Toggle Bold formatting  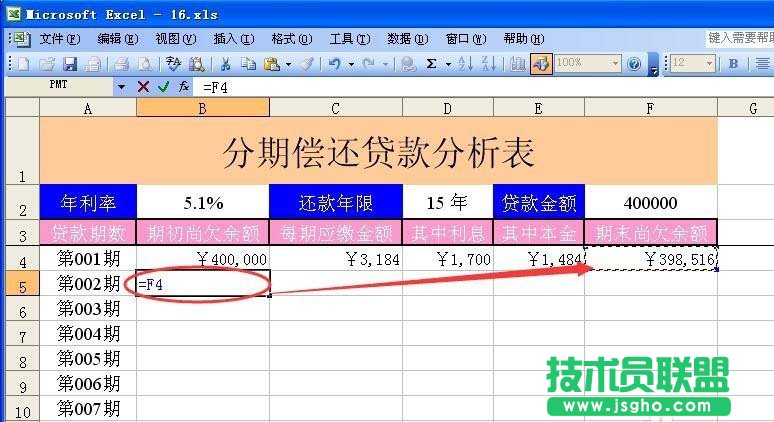(x=733, y=64)
